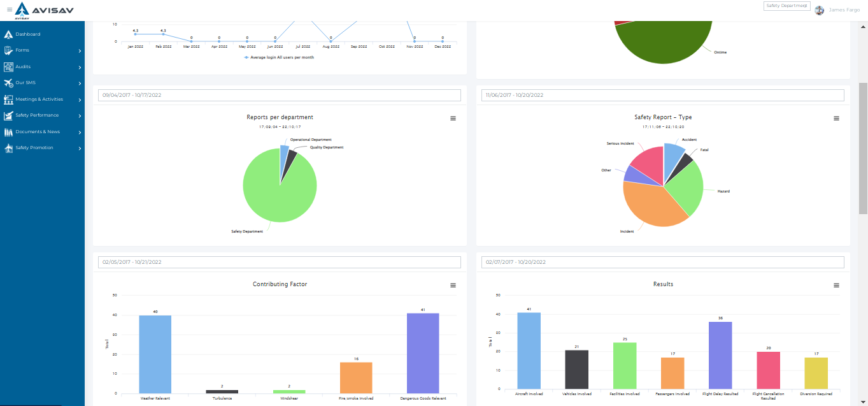The height and width of the screenshot is (406, 868).
Task: Click the Our SMS airplane icon
Action: point(8,83)
